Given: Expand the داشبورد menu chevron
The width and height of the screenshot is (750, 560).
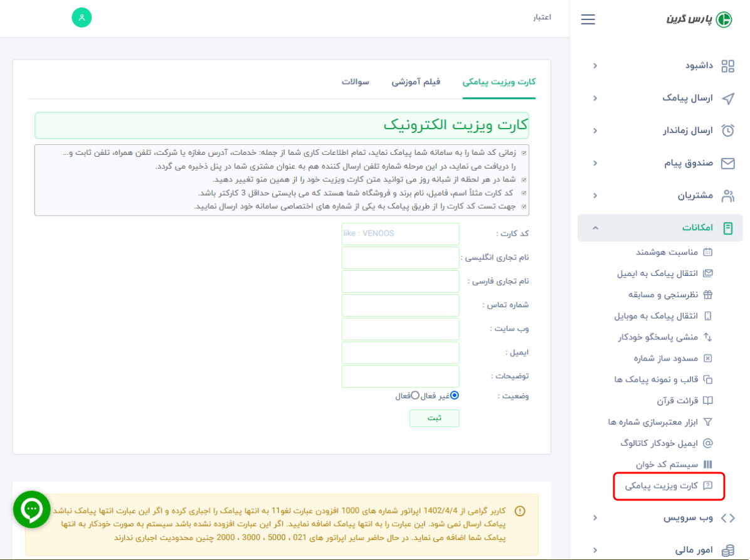Looking at the screenshot, I should [595, 66].
